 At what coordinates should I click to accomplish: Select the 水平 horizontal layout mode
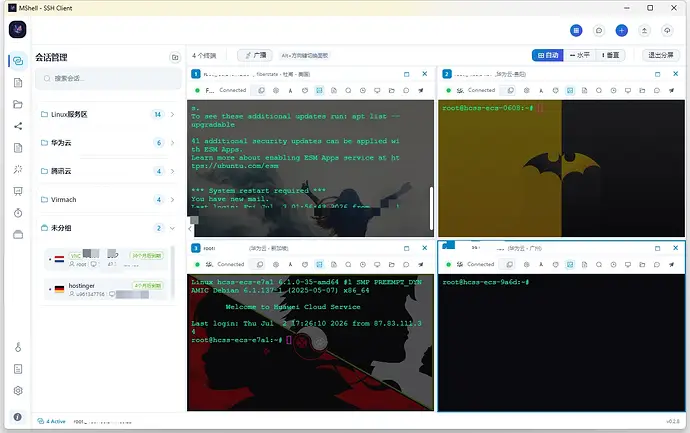click(579, 55)
